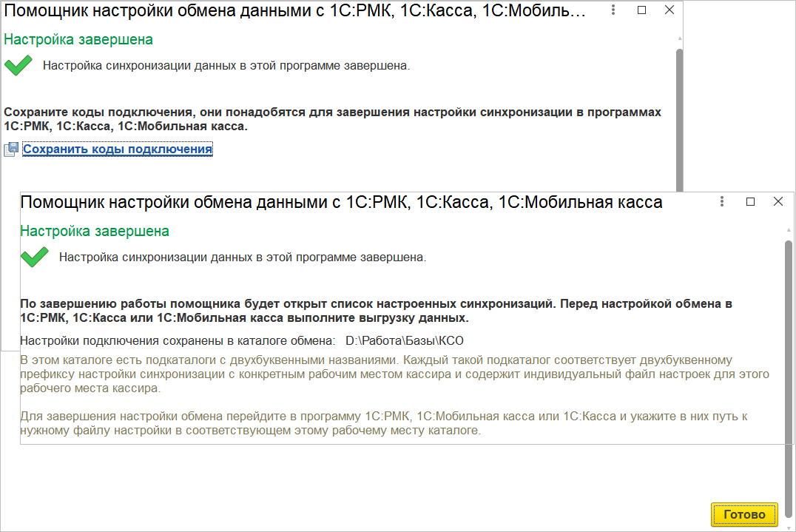Click «Настройка завершена» heading in the front window
The width and height of the screenshot is (796, 532).
point(95,231)
